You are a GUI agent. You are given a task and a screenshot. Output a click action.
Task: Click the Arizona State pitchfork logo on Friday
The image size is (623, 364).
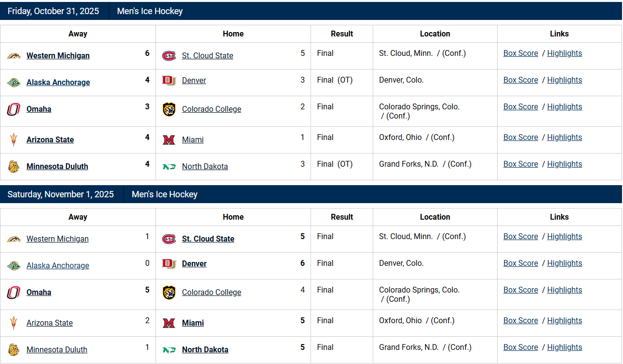coord(14,140)
